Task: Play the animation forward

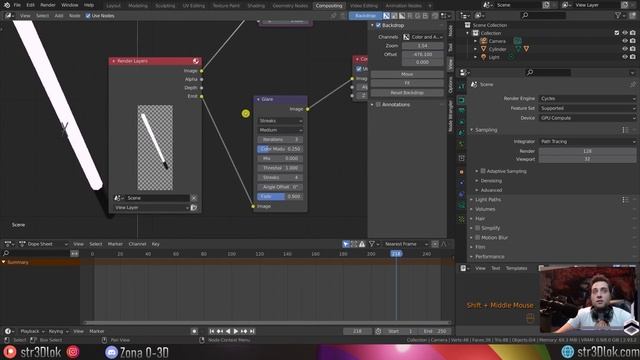Action: click(236, 331)
